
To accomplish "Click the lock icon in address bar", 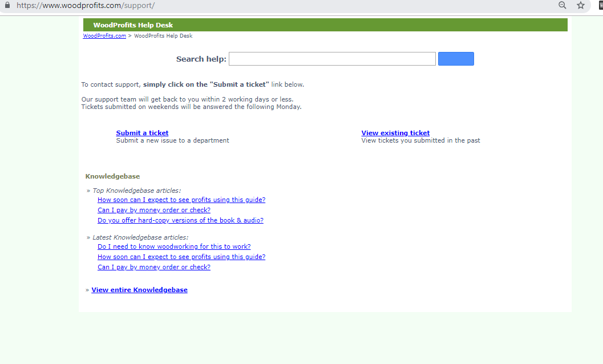I will click(7, 5).
